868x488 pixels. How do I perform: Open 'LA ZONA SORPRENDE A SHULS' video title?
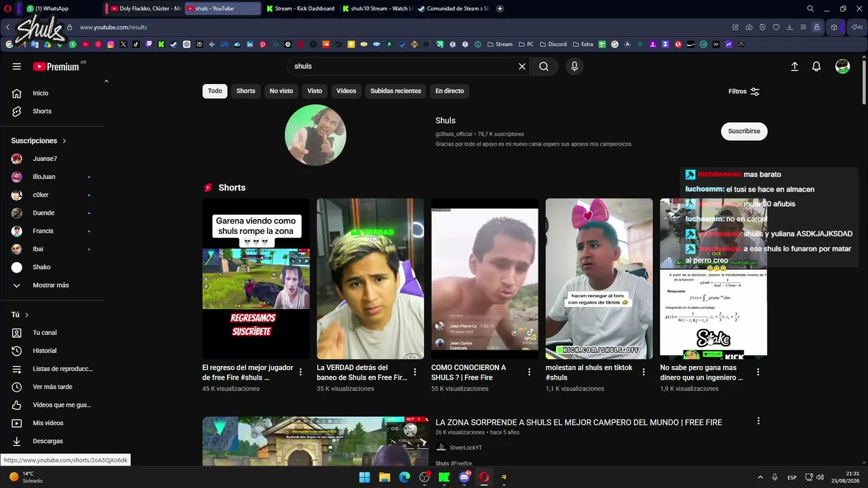(x=578, y=422)
